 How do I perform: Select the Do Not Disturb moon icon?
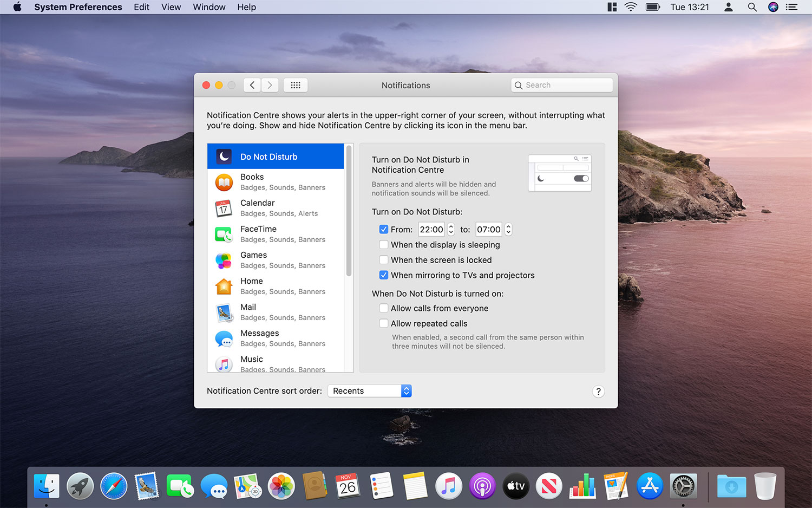click(224, 156)
